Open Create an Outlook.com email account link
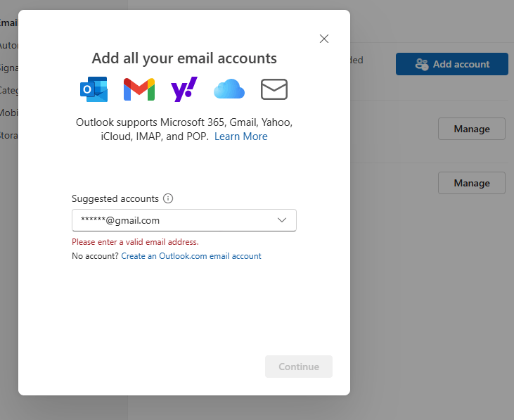Screen dimensions: 514x420 [x=191, y=256]
